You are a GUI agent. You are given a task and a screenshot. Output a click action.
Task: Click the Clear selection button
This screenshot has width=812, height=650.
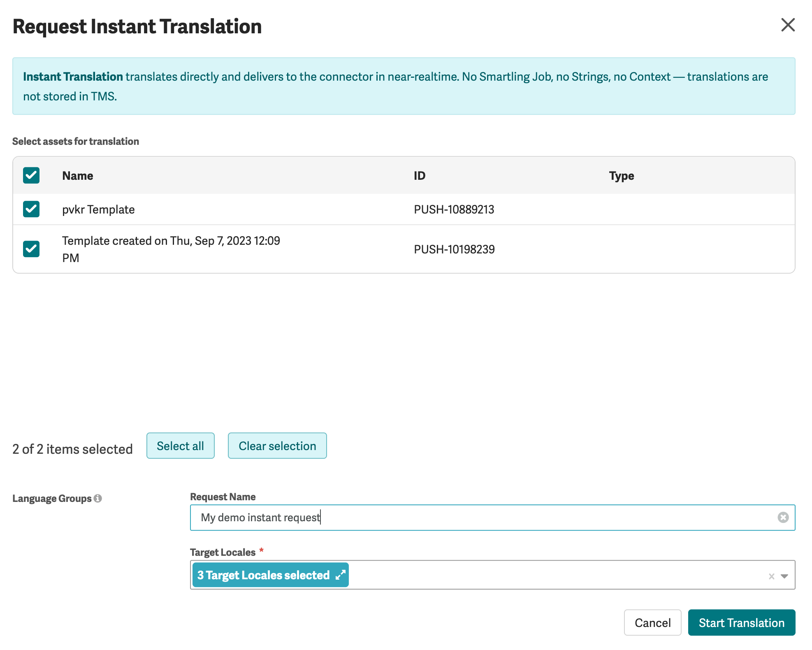click(277, 446)
